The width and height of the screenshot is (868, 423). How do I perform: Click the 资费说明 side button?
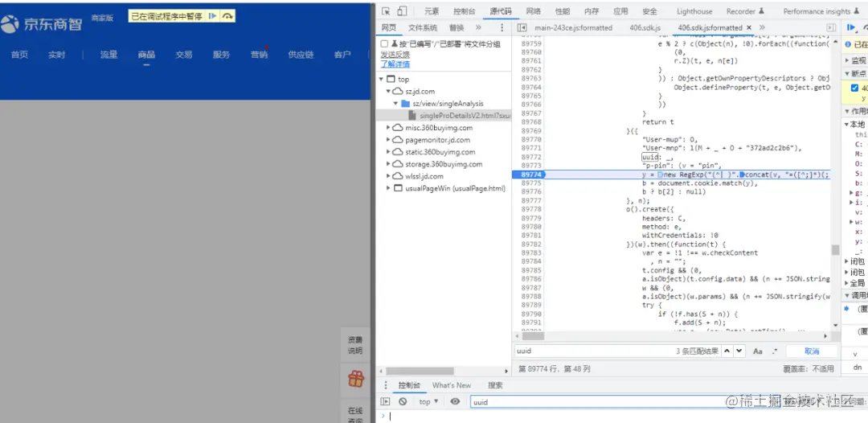pyautogui.click(x=355, y=346)
